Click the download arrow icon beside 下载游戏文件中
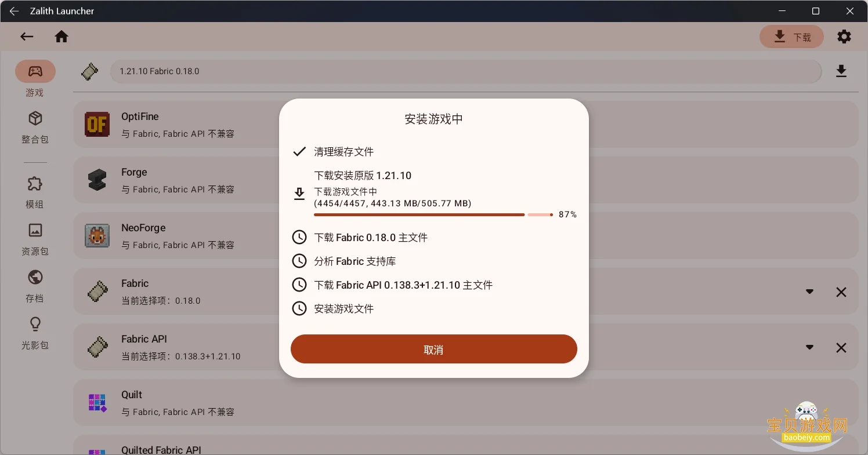Screen dimensions: 868x455 pyautogui.click(x=299, y=194)
